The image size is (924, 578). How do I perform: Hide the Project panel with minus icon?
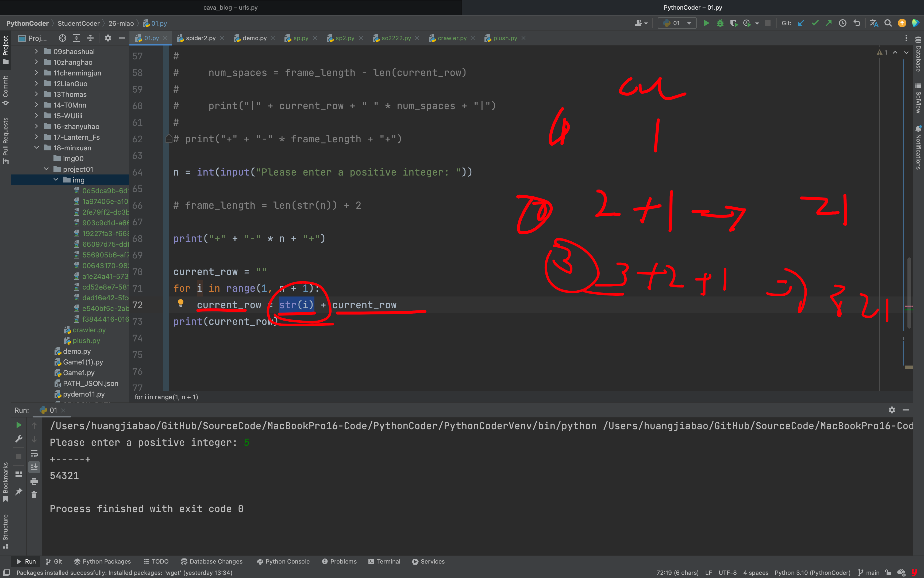point(122,38)
